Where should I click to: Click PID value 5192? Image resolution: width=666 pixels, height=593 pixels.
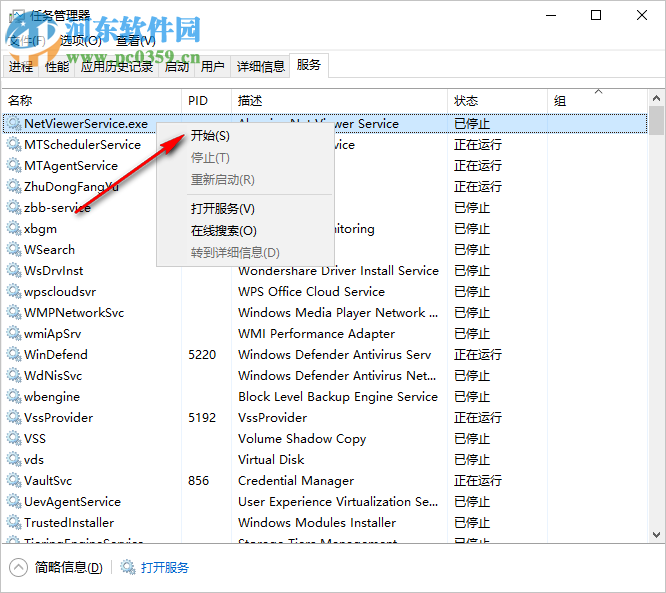pos(202,418)
